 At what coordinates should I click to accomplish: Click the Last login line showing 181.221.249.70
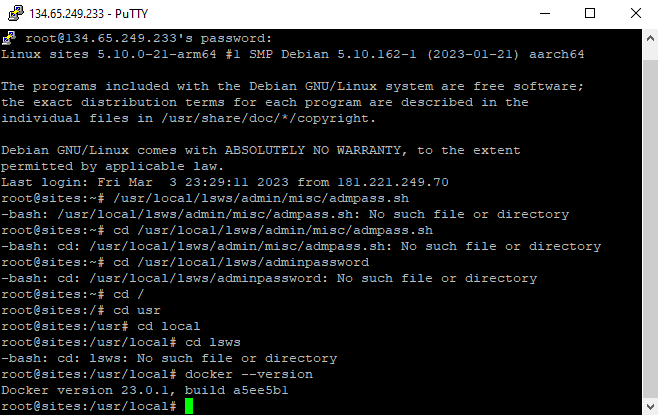pos(225,182)
